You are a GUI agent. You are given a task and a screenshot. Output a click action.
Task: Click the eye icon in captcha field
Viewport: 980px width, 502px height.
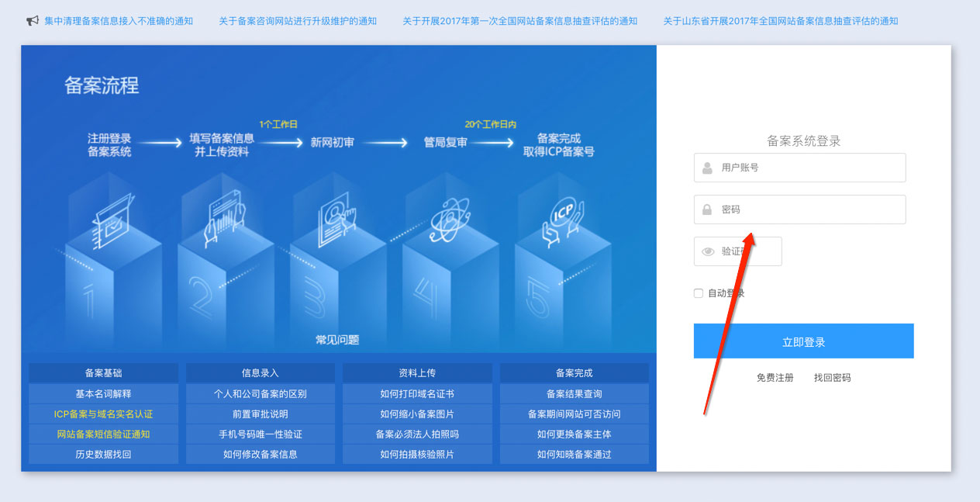[708, 251]
